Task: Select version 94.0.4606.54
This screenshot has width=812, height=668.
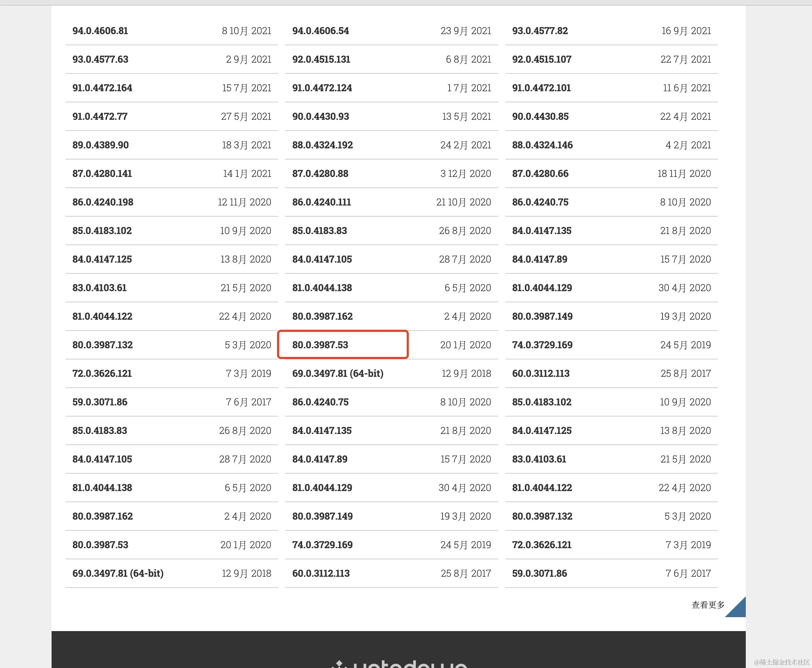Action: click(x=320, y=31)
